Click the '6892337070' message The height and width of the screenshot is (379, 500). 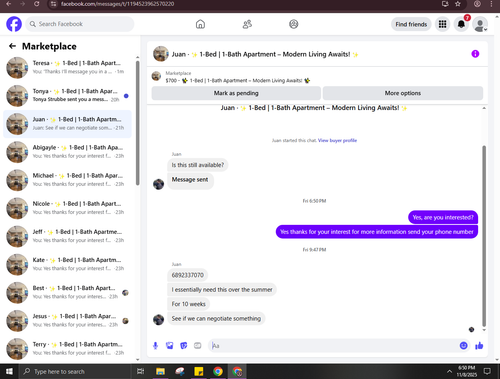tap(188, 275)
